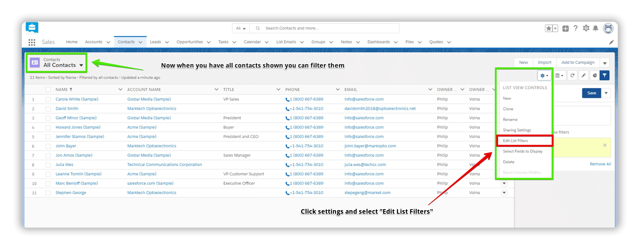644x249 pixels.
Task: Check the box for Carole White row
Action: pos(48,99)
